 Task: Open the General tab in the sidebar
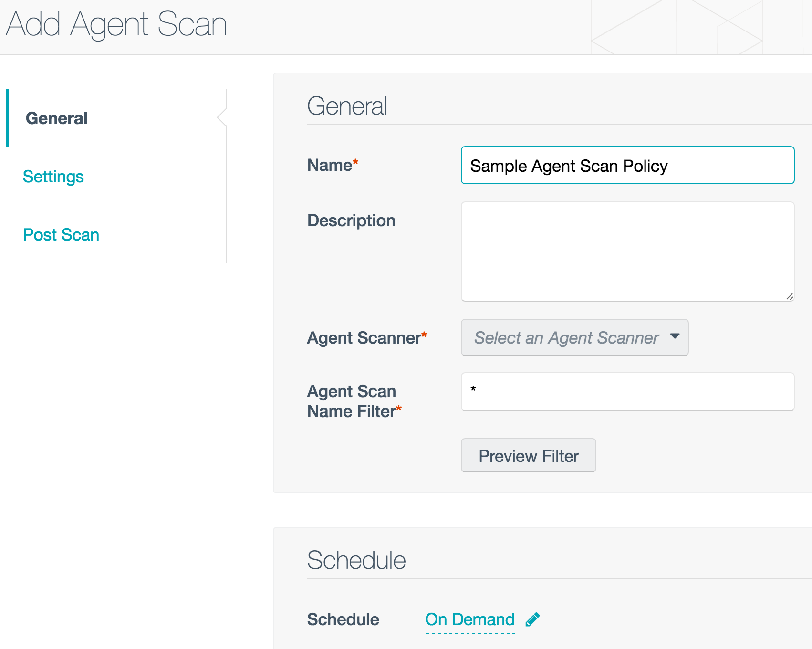pos(57,118)
